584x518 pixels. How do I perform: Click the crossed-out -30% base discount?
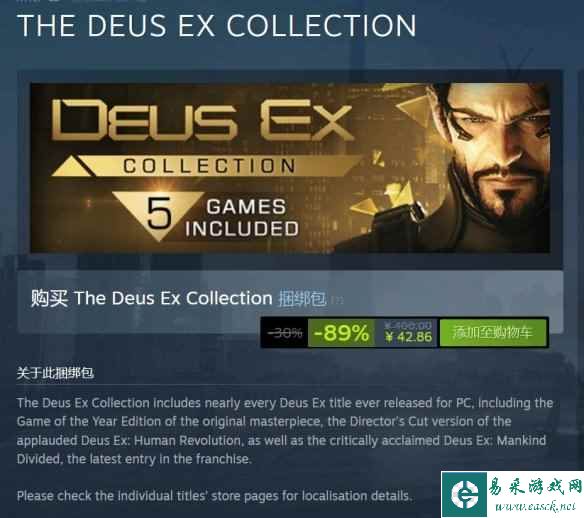click(285, 332)
